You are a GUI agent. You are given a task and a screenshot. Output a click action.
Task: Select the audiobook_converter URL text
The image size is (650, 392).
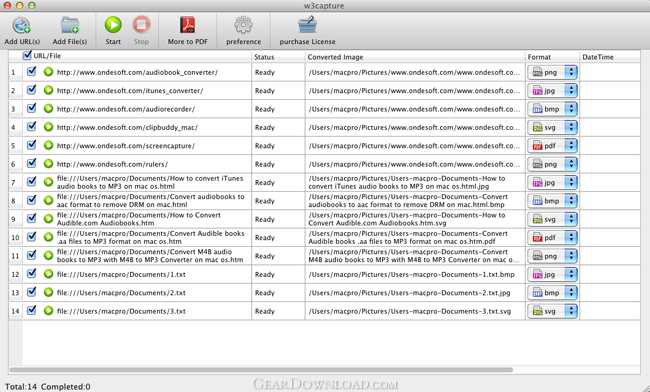(137, 72)
